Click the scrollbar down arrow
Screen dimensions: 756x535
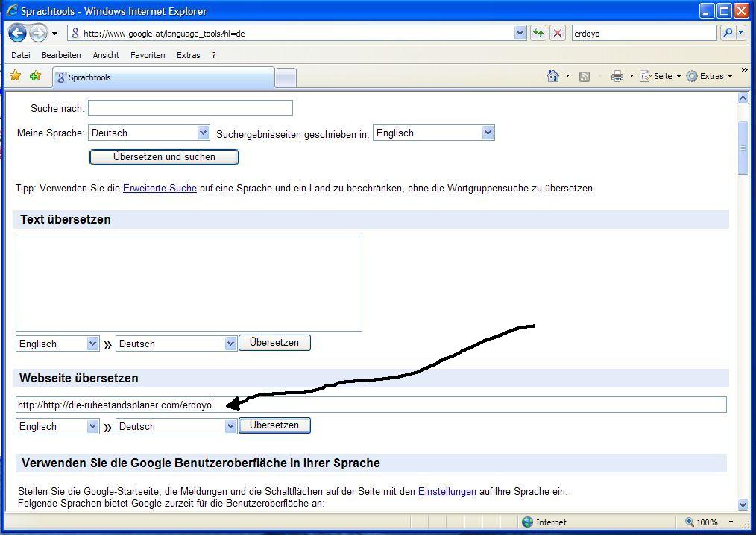[x=743, y=504]
